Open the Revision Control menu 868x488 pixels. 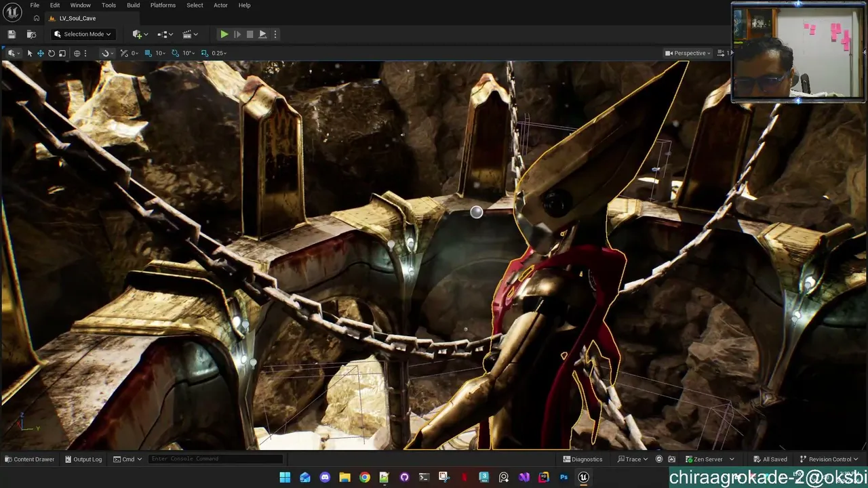[x=829, y=460]
